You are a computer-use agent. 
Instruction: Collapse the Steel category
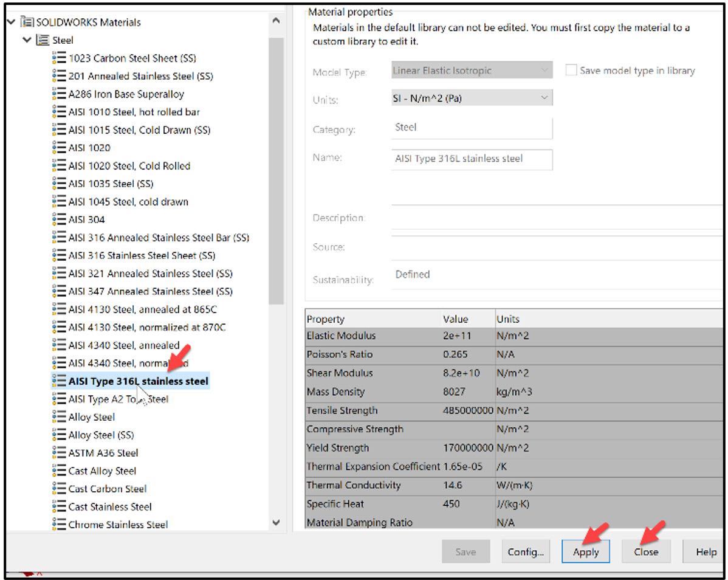(x=27, y=40)
